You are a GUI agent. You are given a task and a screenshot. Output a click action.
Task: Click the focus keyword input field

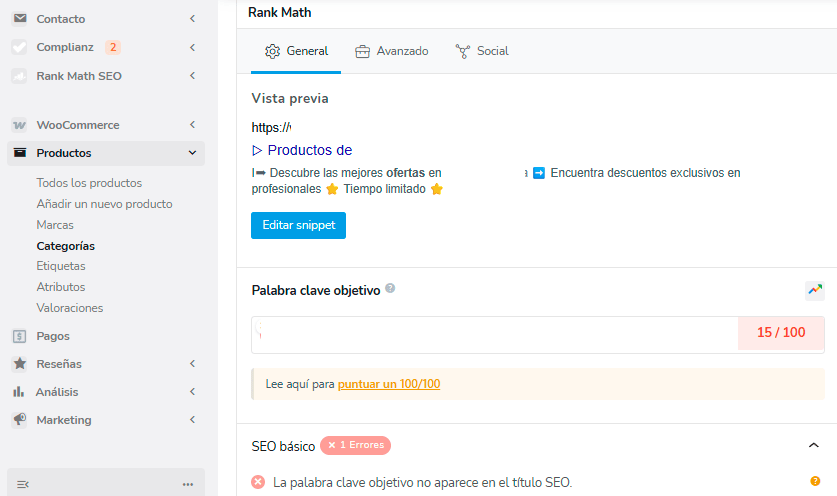[x=495, y=334]
